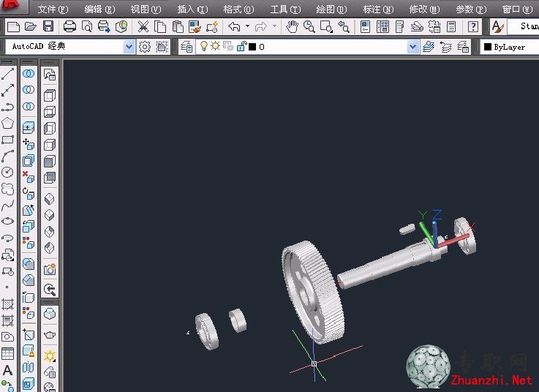Open Plot Preview

[87, 26]
